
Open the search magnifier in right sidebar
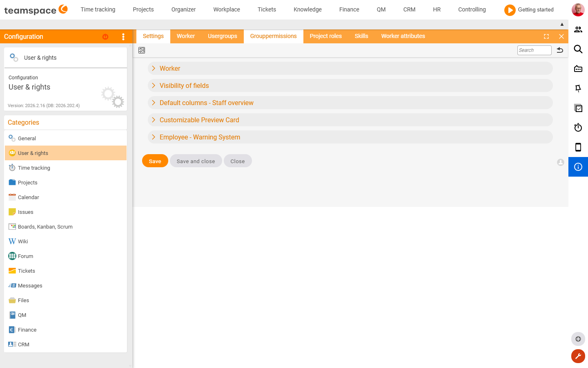click(x=578, y=49)
